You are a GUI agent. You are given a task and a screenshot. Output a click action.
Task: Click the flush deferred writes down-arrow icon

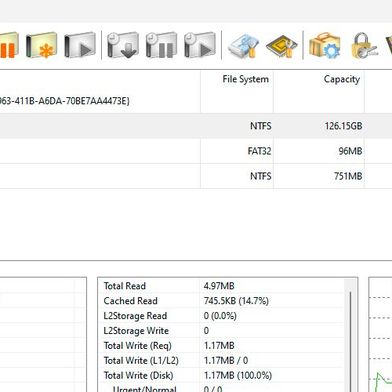[123, 45]
